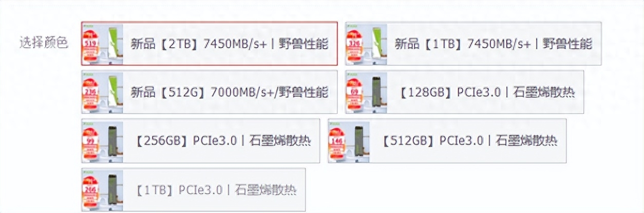Click the 519 price badge on thumbnail
Image resolution: width=644 pixels, height=213 pixels.
pyautogui.click(x=92, y=43)
